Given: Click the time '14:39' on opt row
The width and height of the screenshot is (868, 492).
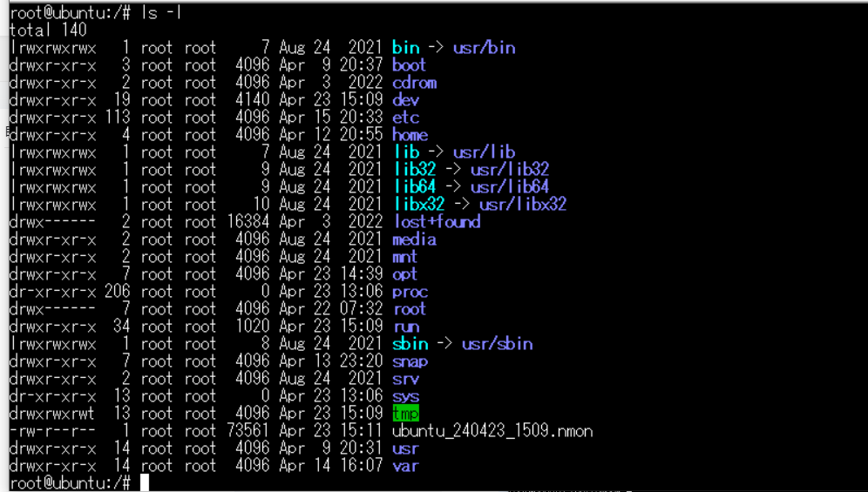Looking at the screenshot, I should tap(362, 274).
